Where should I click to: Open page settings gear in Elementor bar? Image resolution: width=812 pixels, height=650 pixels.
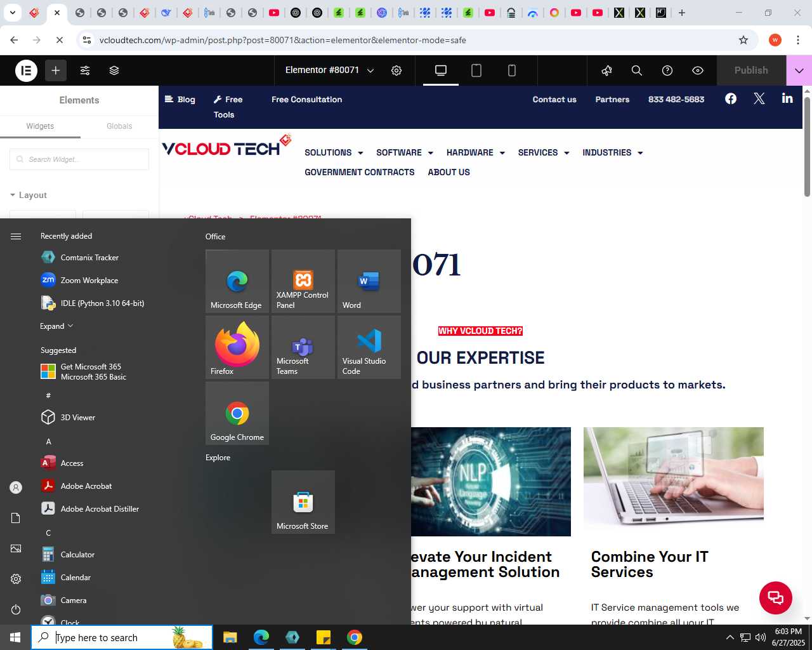(396, 70)
